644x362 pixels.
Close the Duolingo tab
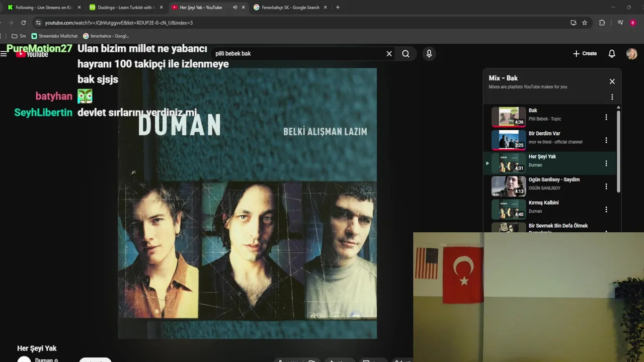(162, 8)
